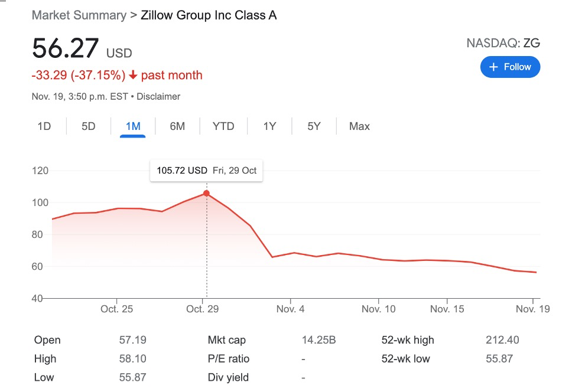
Task: Show the 5Y price chart
Action: coord(314,126)
